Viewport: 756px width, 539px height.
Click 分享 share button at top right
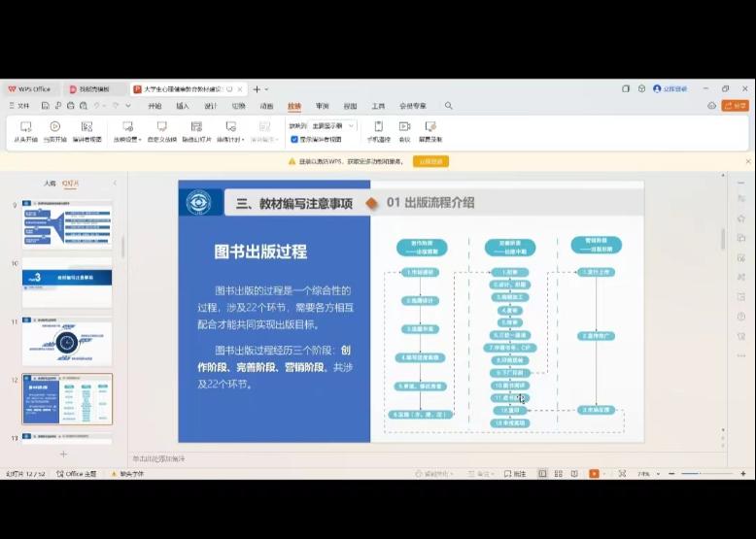pyautogui.click(x=735, y=106)
